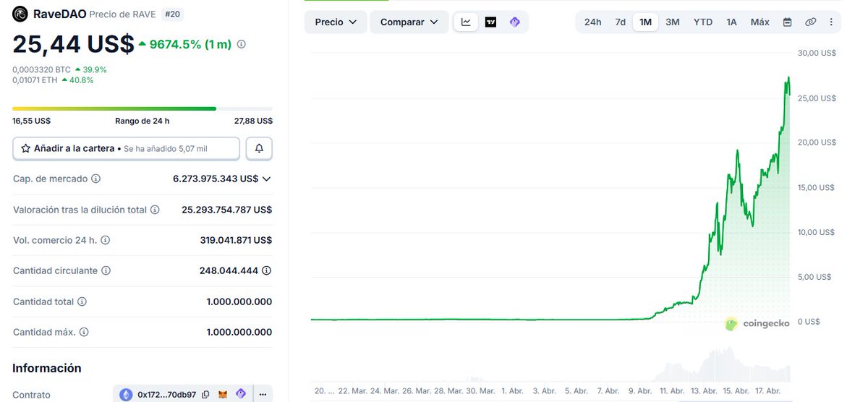Select the 1M time range

645,22
